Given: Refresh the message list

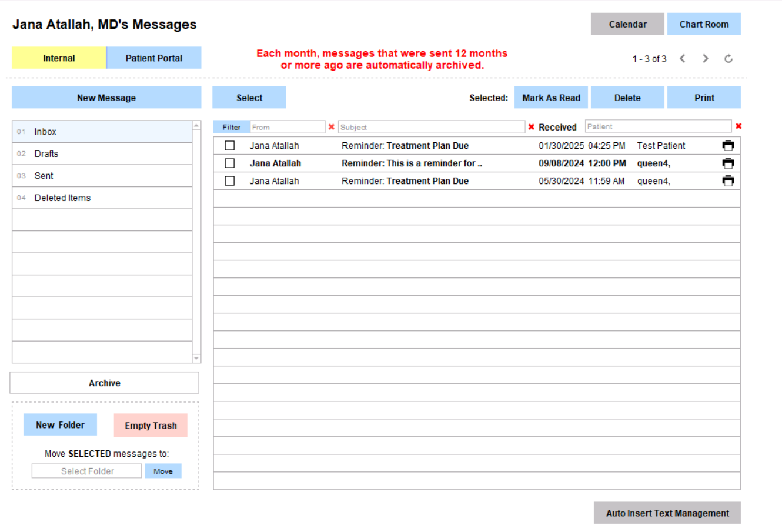Looking at the screenshot, I should (728, 59).
